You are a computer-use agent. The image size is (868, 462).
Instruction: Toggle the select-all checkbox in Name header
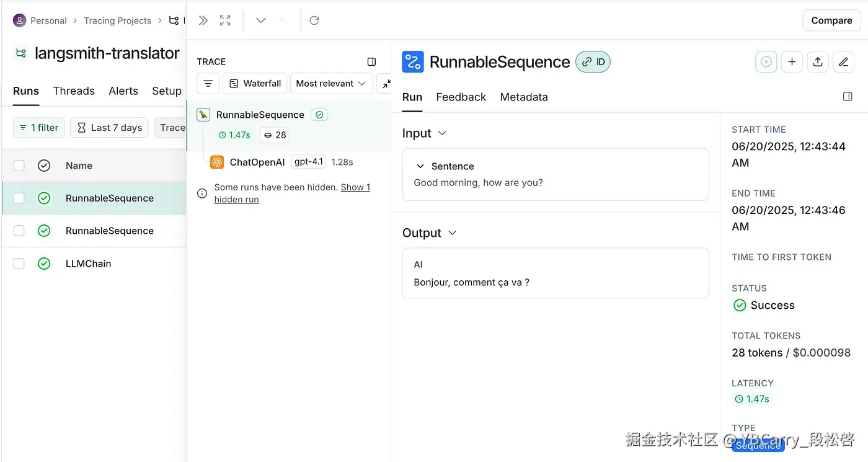pos(19,166)
